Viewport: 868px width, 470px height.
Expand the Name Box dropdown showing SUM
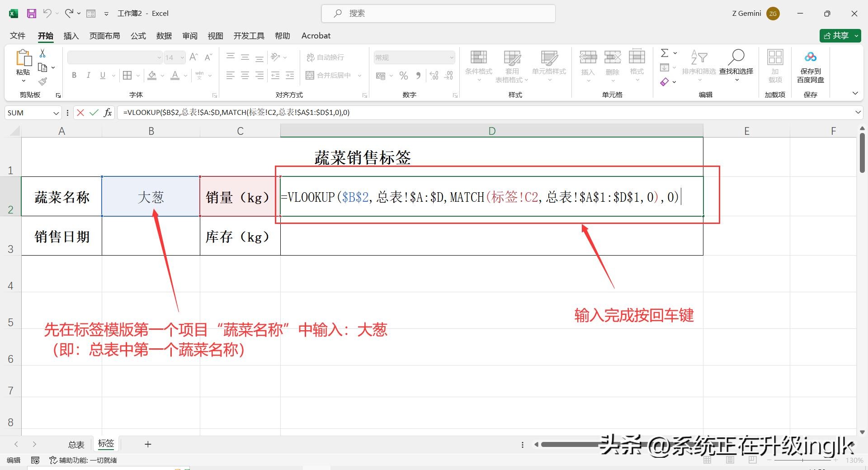(x=56, y=113)
